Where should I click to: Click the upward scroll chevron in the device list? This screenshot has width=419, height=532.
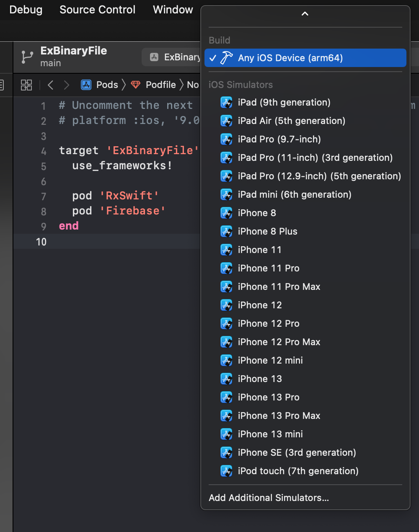[305, 14]
